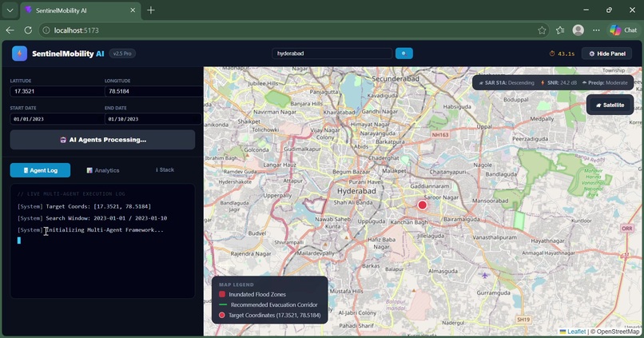Switch to the Analytics tab
The image size is (644, 338).
103,170
